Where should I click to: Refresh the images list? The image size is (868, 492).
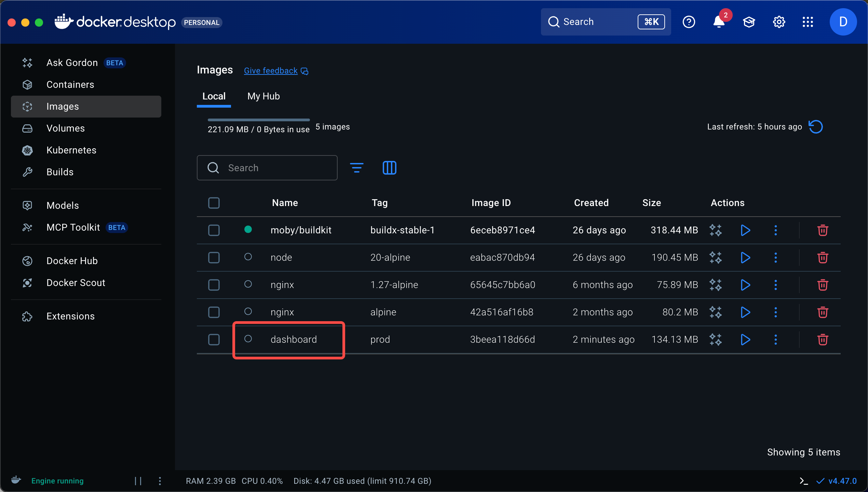pyautogui.click(x=816, y=127)
